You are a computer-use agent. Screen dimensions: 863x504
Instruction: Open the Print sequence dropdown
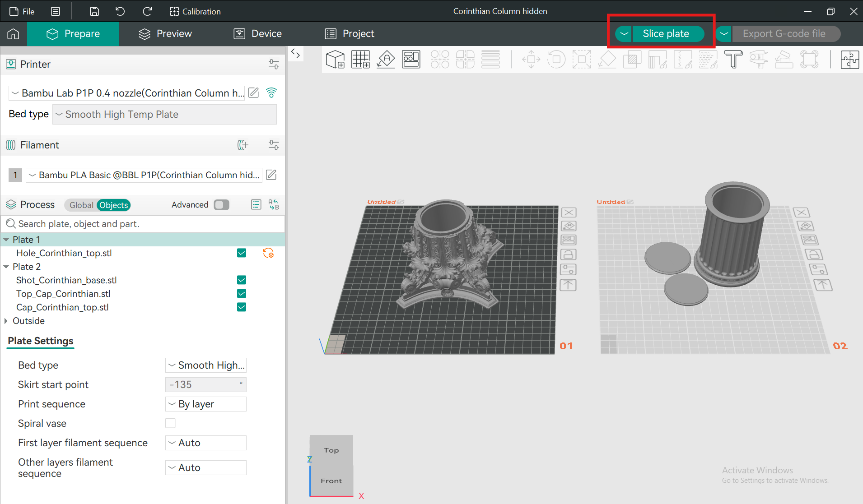206,404
